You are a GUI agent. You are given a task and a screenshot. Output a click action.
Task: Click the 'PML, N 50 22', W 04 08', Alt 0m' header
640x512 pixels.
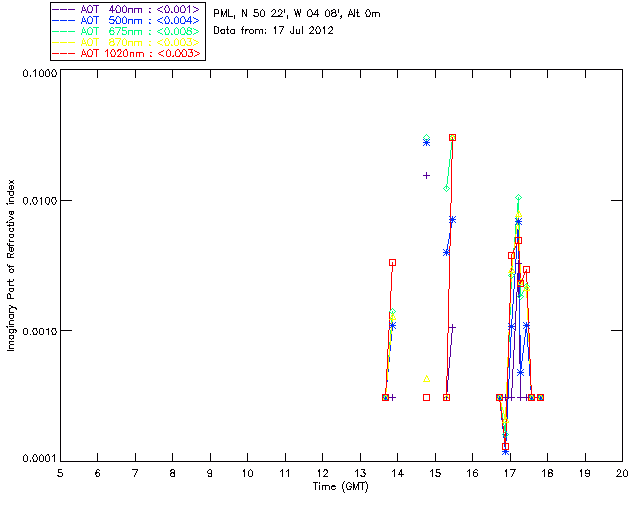[x=297, y=14]
